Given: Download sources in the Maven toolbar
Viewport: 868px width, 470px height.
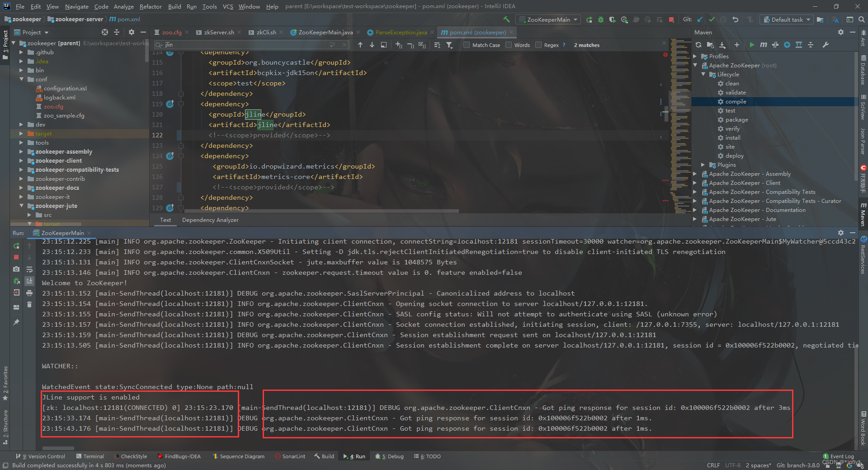Looking at the screenshot, I should coord(722,45).
